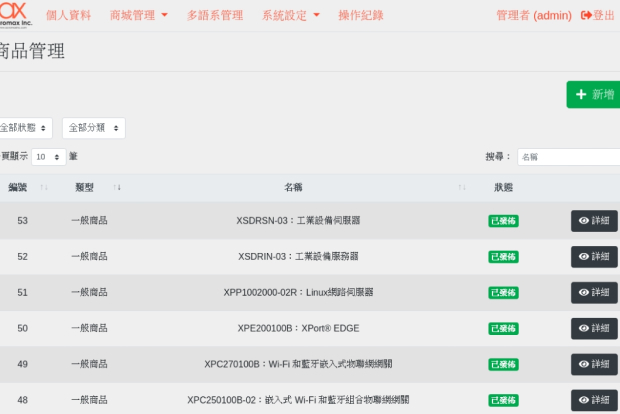The height and width of the screenshot is (414, 620).
Task: View details of item 49 XPC270100B
Action: [x=594, y=364]
